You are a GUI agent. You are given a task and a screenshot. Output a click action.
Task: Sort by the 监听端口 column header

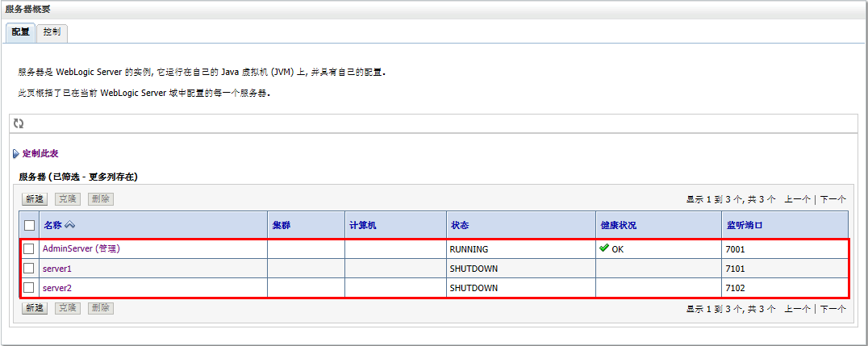click(x=744, y=225)
